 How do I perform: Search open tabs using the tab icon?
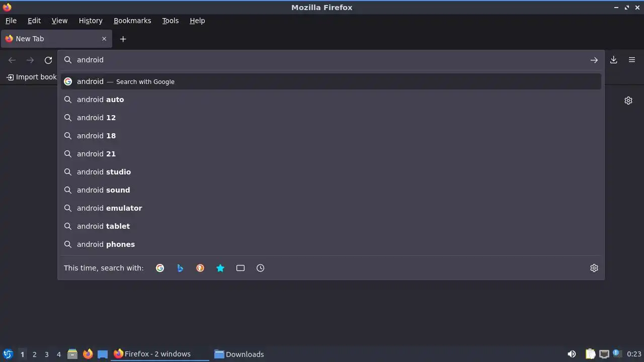[240, 268]
